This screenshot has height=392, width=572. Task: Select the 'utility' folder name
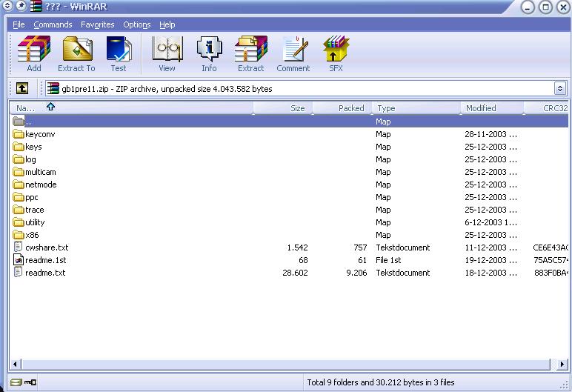click(x=35, y=222)
